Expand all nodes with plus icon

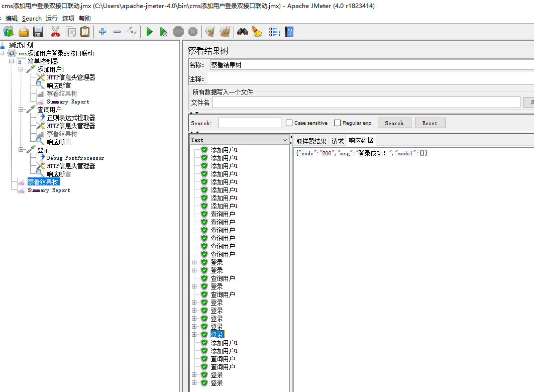[102, 32]
